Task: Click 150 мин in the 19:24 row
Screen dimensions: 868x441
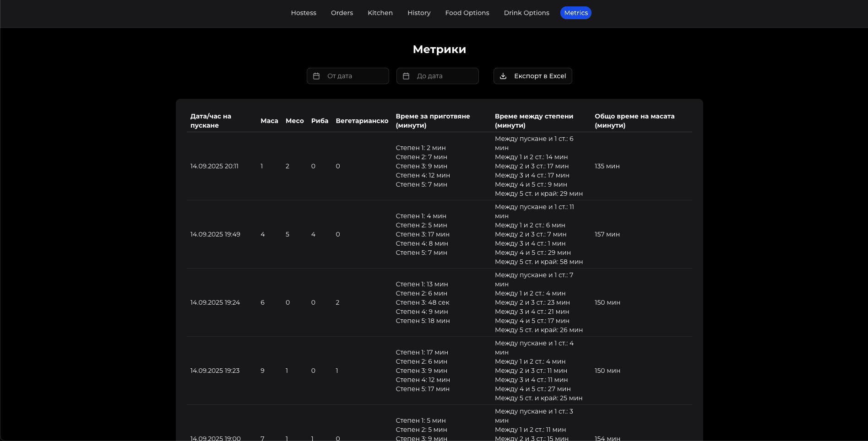Action: point(608,302)
